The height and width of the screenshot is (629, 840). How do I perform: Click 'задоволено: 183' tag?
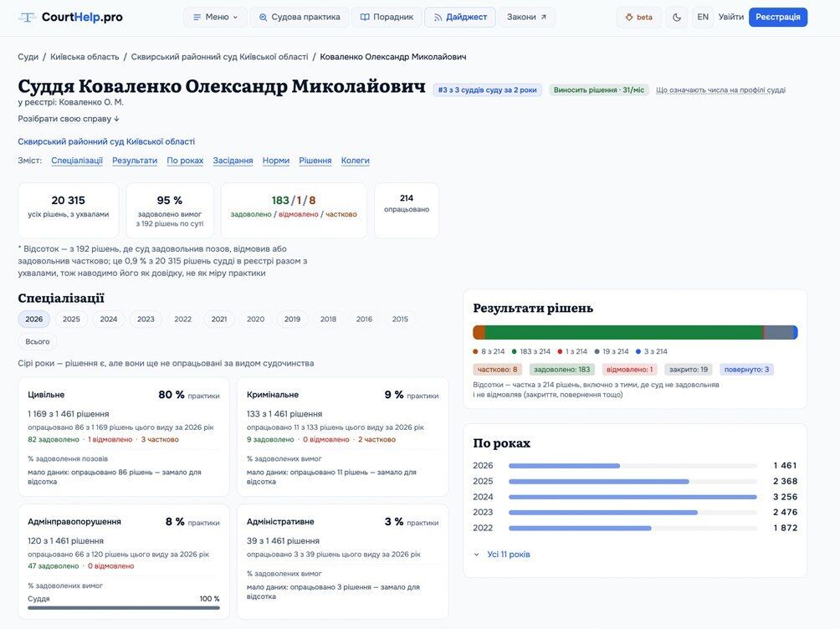point(562,370)
